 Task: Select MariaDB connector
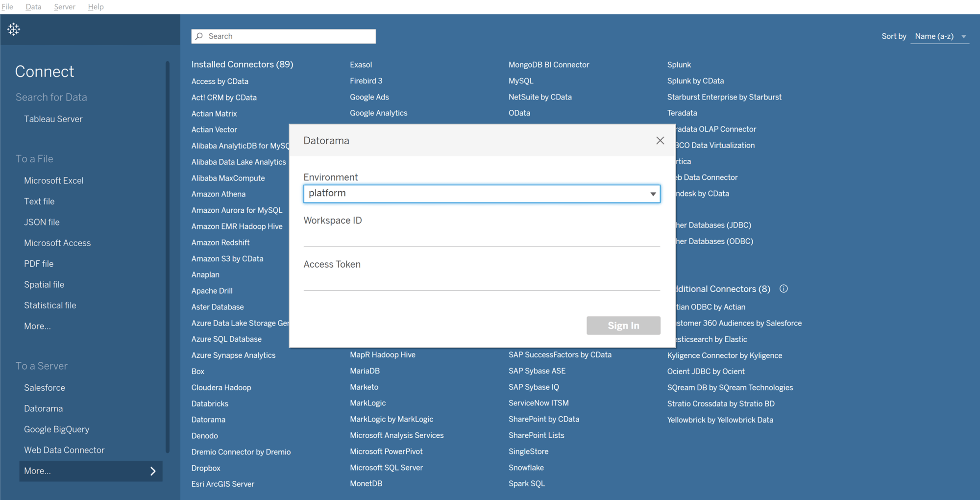(365, 371)
